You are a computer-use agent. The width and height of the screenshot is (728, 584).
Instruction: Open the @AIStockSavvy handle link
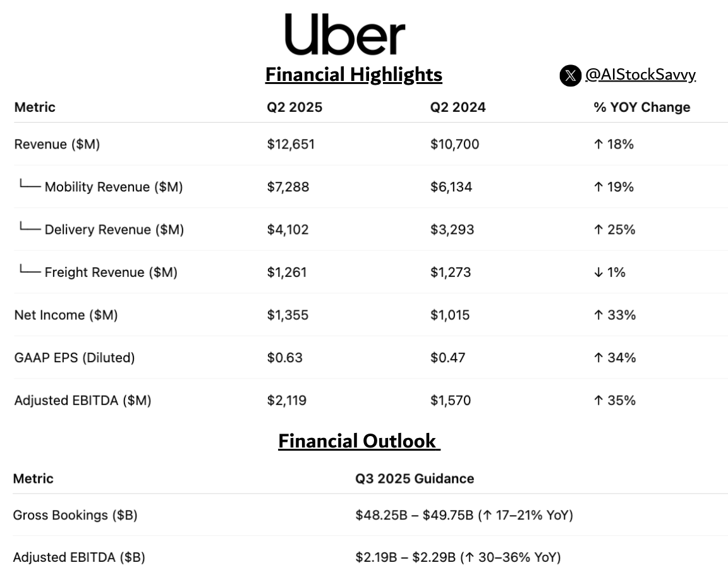[x=640, y=75]
